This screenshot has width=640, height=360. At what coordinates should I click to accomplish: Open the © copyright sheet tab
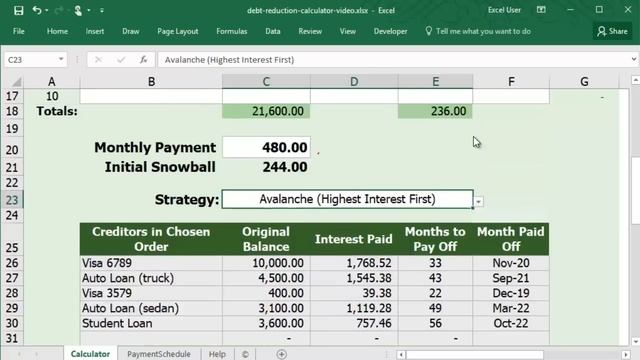pos(245,354)
